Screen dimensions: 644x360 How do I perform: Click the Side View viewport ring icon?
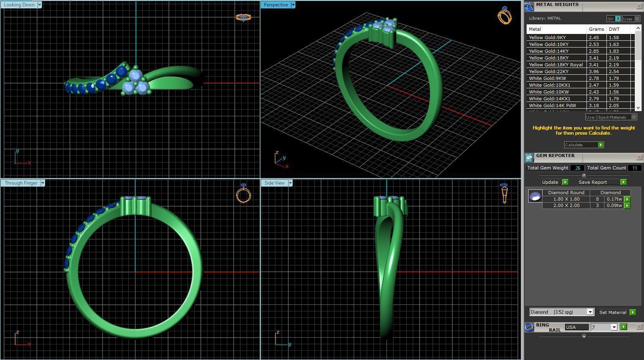pyautogui.click(x=504, y=193)
